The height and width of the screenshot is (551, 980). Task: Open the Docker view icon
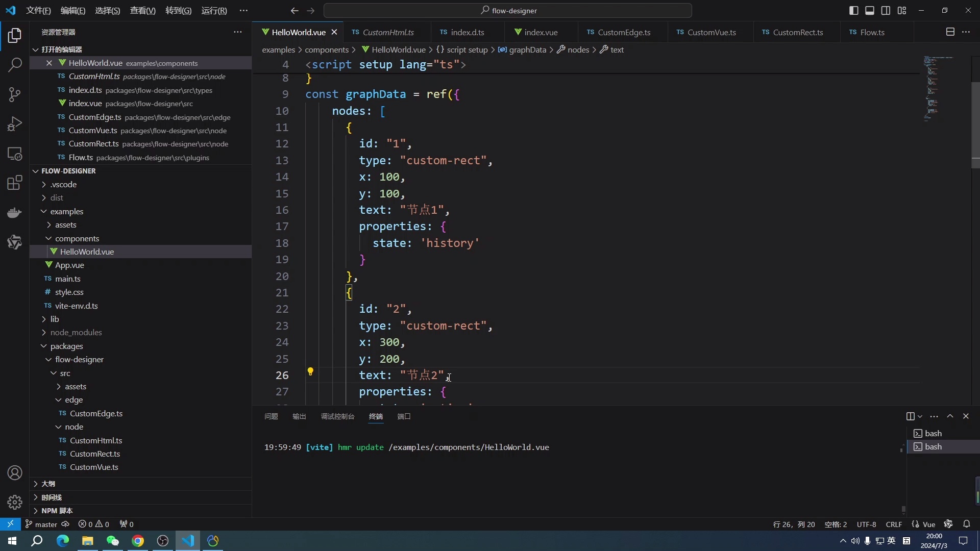(x=15, y=213)
